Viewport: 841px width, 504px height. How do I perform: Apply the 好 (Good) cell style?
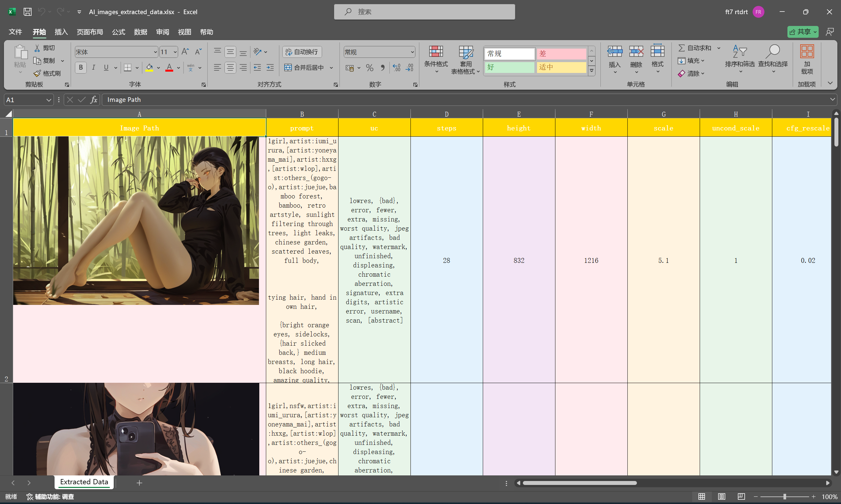point(509,67)
